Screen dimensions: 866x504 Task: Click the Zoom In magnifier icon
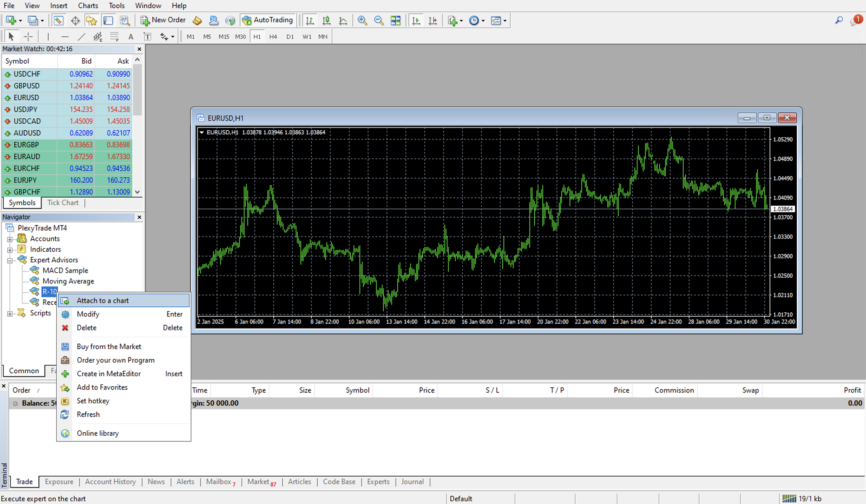pyautogui.click(x=362, y=21)
